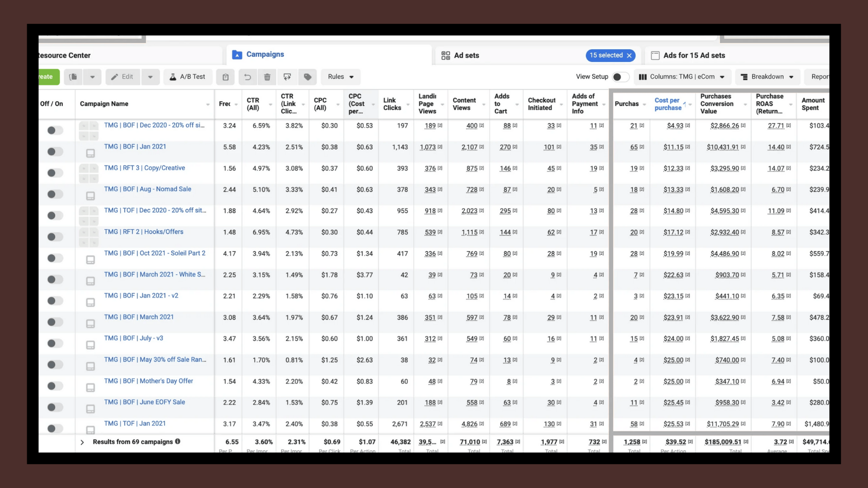Click the undo arrow icon
Screen dimensions: 868x488
point(247,77)
